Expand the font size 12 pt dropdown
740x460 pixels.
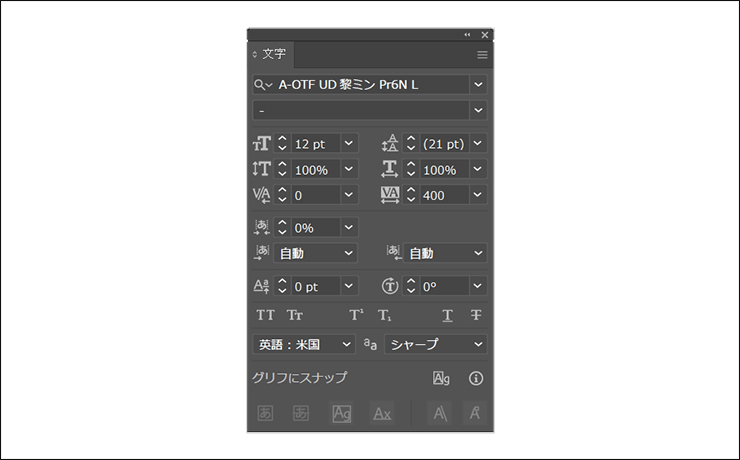coord(348,143)
